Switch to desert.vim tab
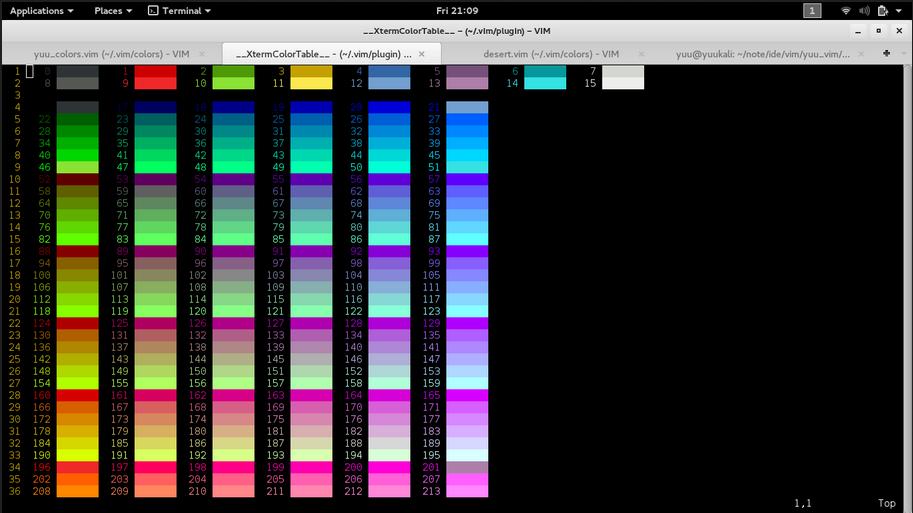This screenshot has height=513, width=913. [551, 54]
